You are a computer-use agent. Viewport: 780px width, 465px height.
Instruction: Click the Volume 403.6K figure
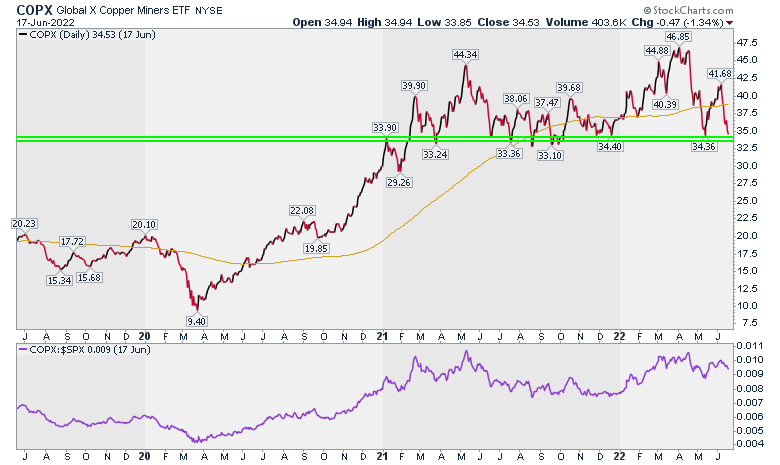click(586, 22)
